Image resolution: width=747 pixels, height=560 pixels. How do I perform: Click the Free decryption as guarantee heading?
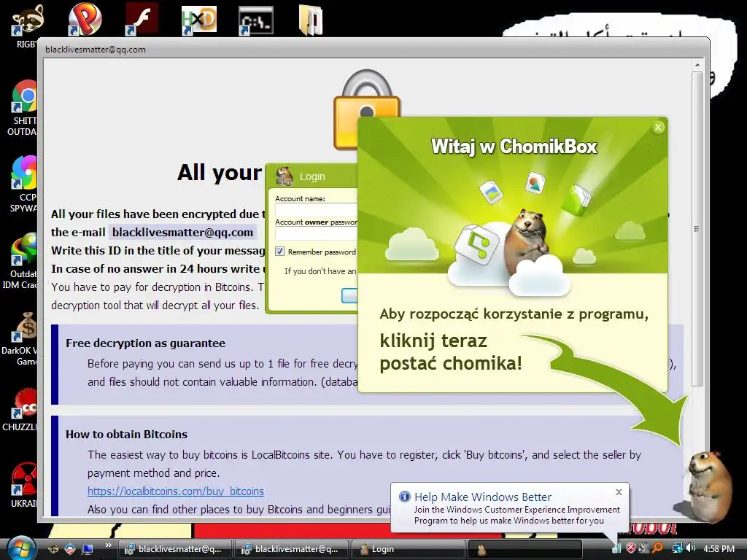pyautogui.click(x=145, y=343)
